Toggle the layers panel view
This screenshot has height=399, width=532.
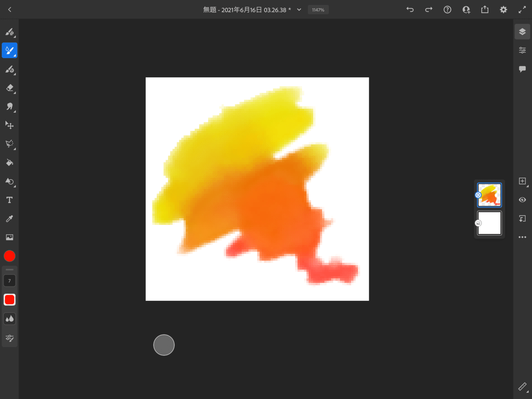point(522,32)
